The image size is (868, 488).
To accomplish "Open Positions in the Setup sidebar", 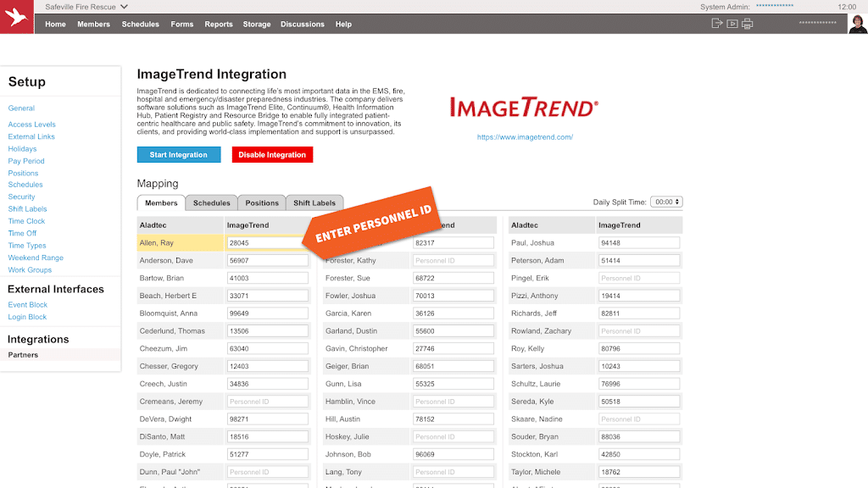I will pyautogui.click(x=23, y=173).
